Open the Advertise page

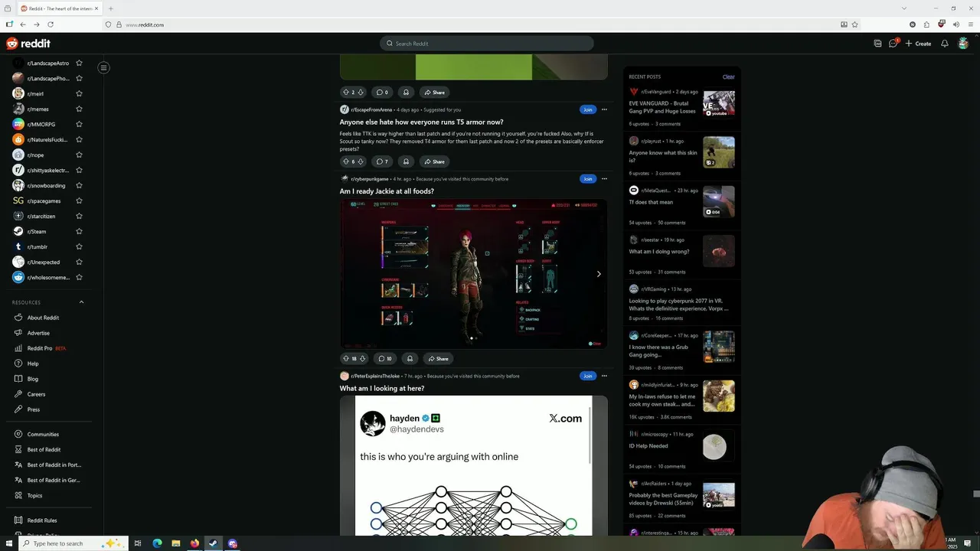pyautogui.click(x=38, y=333)
